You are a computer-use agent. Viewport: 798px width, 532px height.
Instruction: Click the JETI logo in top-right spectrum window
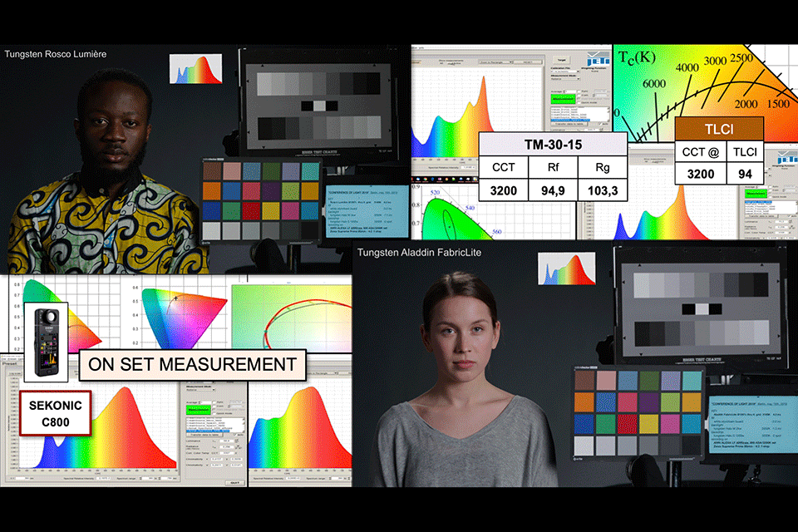click(598, 58)
